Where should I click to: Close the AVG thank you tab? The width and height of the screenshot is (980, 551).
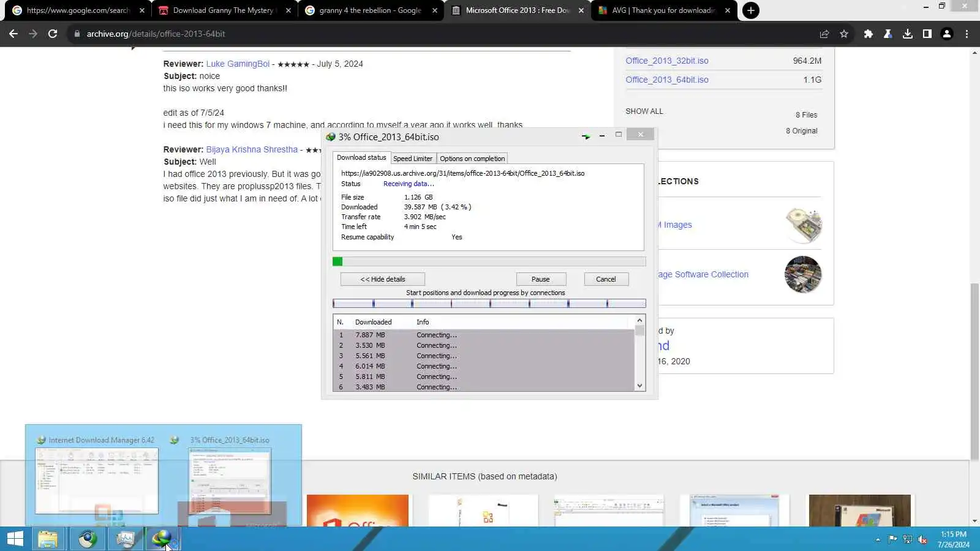728,10
